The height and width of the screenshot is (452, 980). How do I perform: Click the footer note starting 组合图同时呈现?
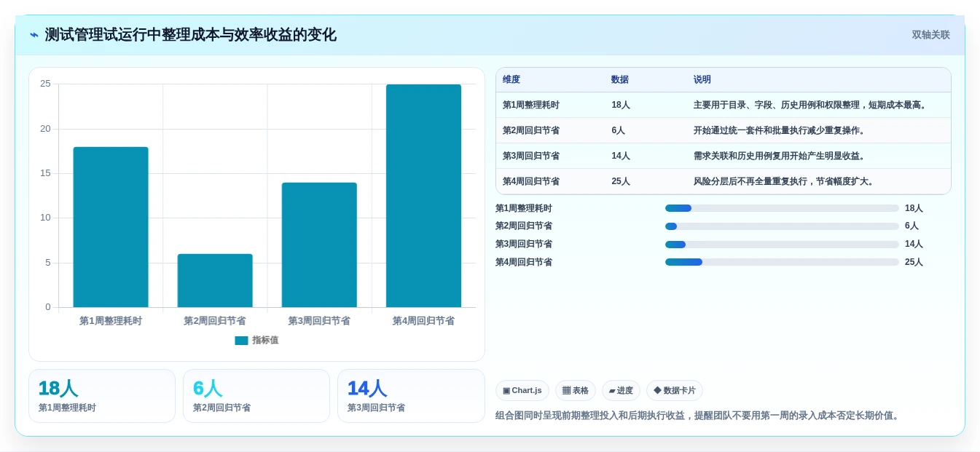[699, 416]
